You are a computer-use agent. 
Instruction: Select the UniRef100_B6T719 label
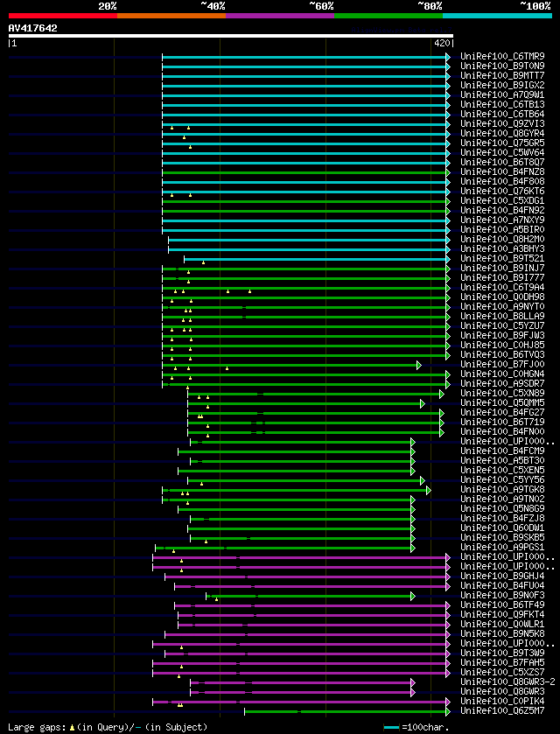[502, 423]
